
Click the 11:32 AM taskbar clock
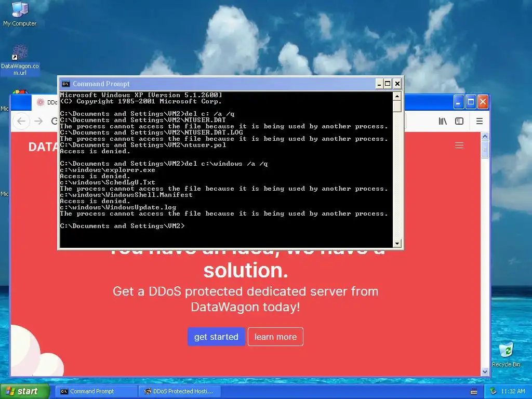pyautogui.click(x=513, y=391)
